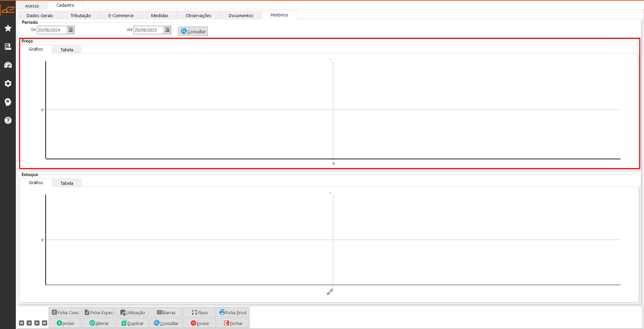Jump to last record navigation arrow
The image size is (644, 329).
(x=45, y=323)
